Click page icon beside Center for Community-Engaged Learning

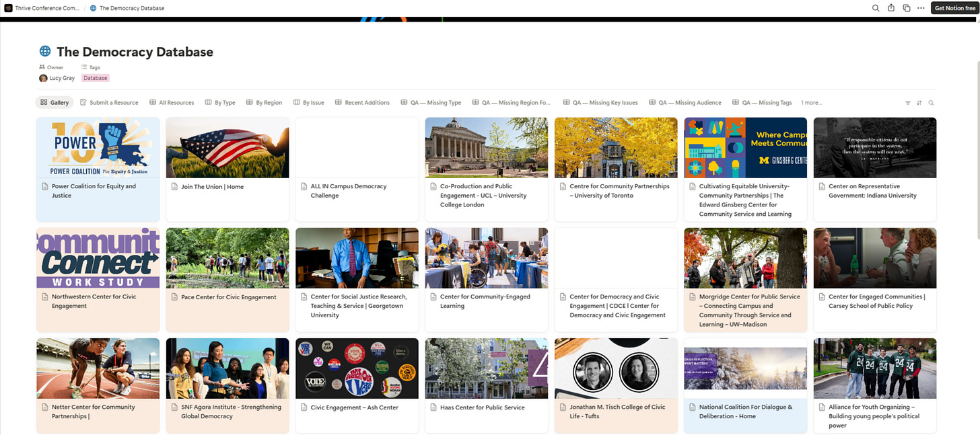(434, 297)
